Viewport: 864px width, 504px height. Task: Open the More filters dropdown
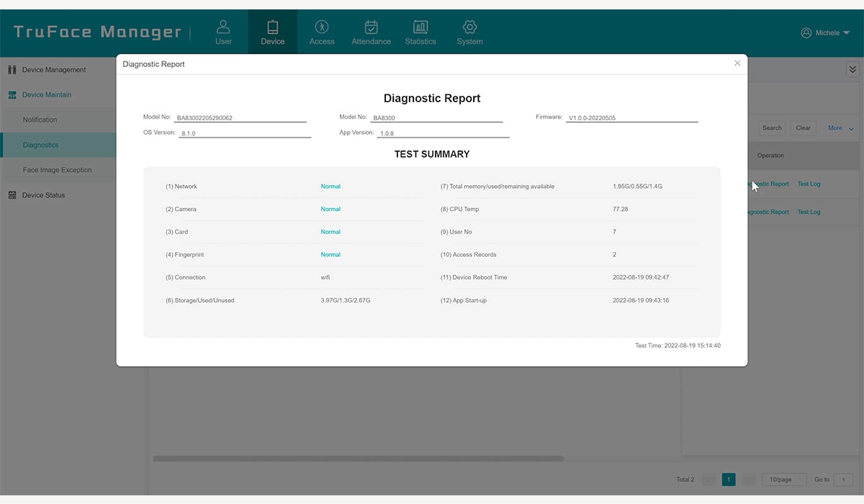[x=837, y=127]
